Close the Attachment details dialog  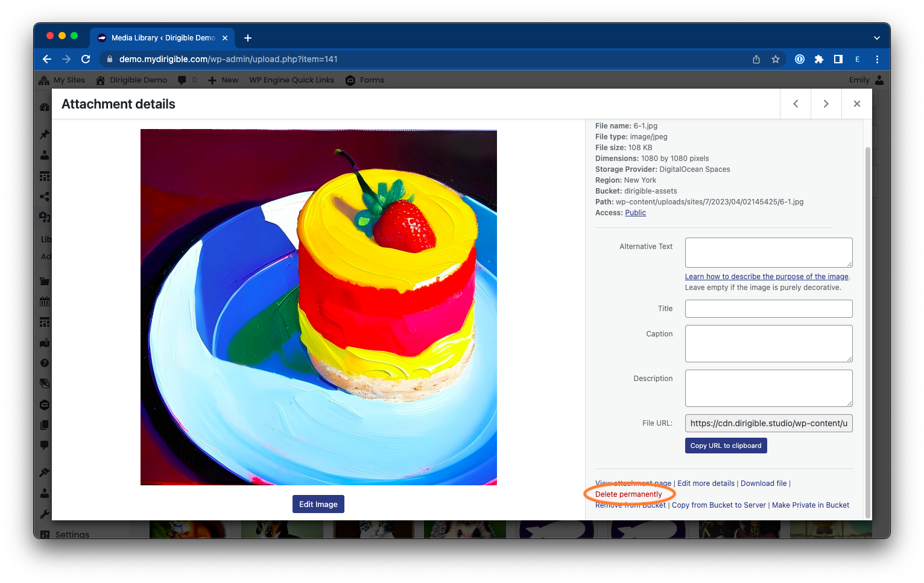(856, 104)
